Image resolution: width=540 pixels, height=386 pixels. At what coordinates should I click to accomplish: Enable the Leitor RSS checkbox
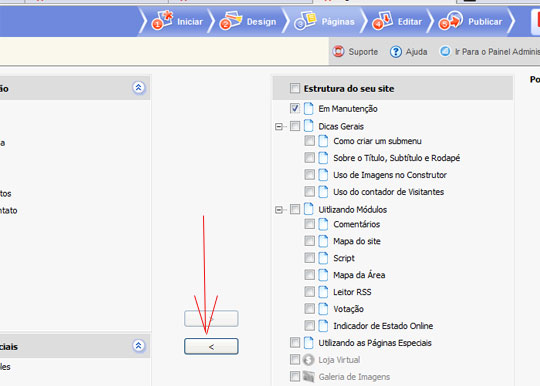310,292
